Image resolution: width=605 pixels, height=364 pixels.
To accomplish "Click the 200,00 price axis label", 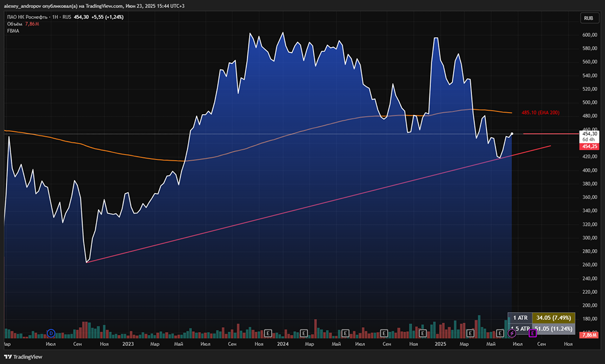I will pyautogui.click(x=589, y=305).
